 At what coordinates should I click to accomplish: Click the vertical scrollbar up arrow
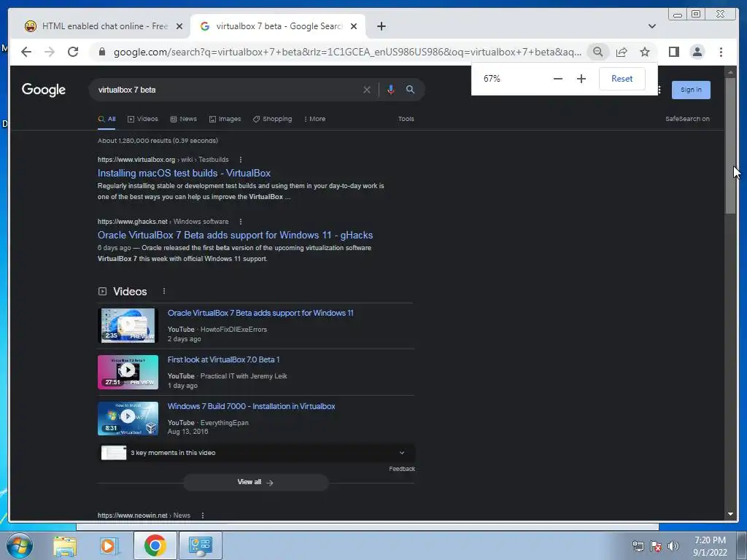tap(730, 72)
